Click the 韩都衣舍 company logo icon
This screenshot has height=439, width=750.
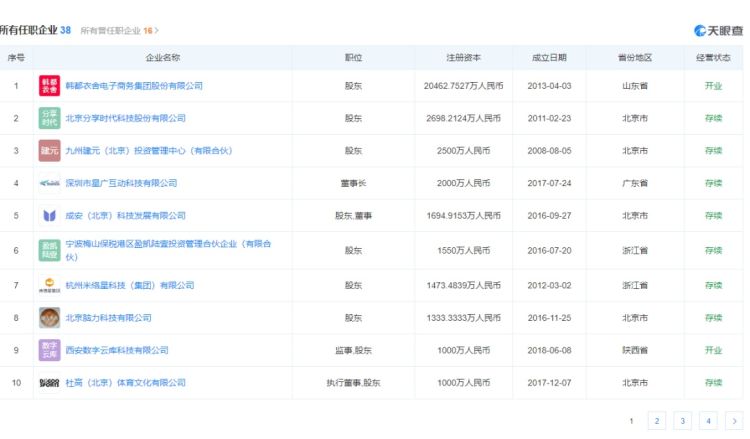pos(49,86)
